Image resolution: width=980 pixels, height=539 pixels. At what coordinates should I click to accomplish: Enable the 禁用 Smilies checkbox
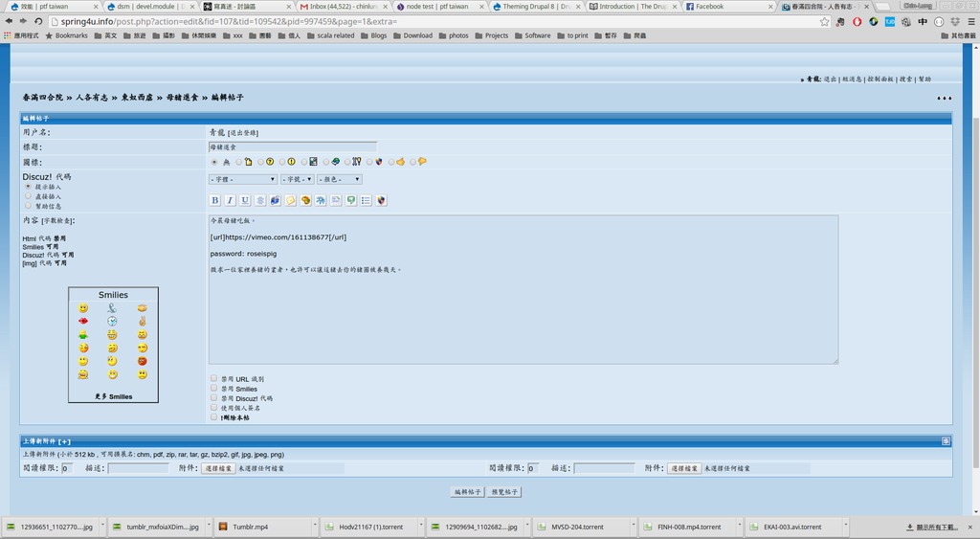pyautogui.click(x=214, y=388)
